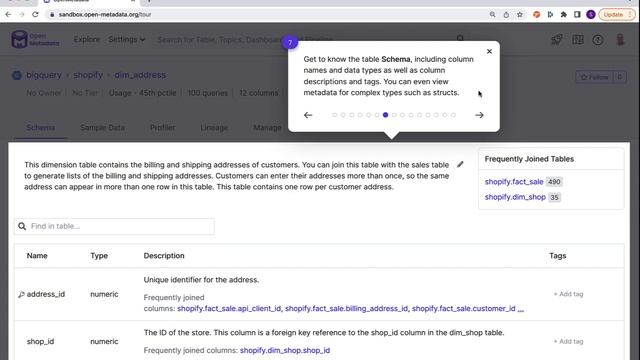Click the Find in table search field
Viewport: 640px width, 360px height.
tap(114, 226)
